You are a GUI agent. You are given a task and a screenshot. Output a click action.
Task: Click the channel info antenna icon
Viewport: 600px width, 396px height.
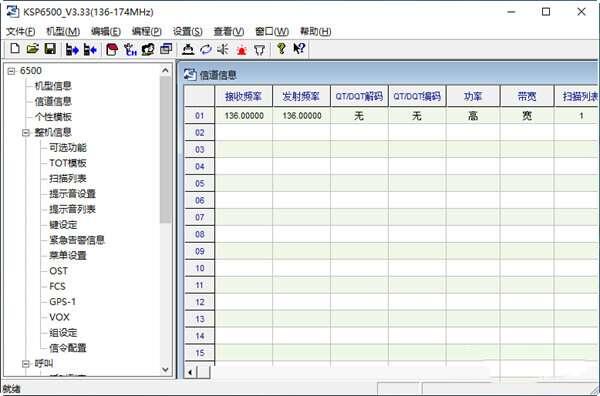[x=130, y=49]
